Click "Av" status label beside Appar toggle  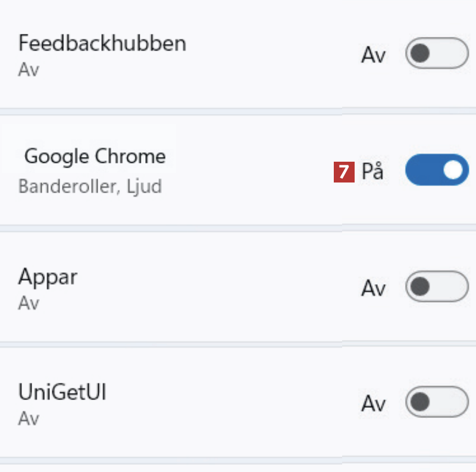374,288
